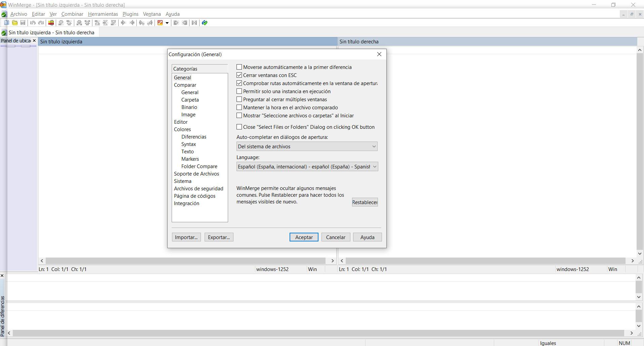Close the Panel de diferencias pane
The width and height of the screenshot is (644, 346).
pyautogui.click(x=2, y=276)
